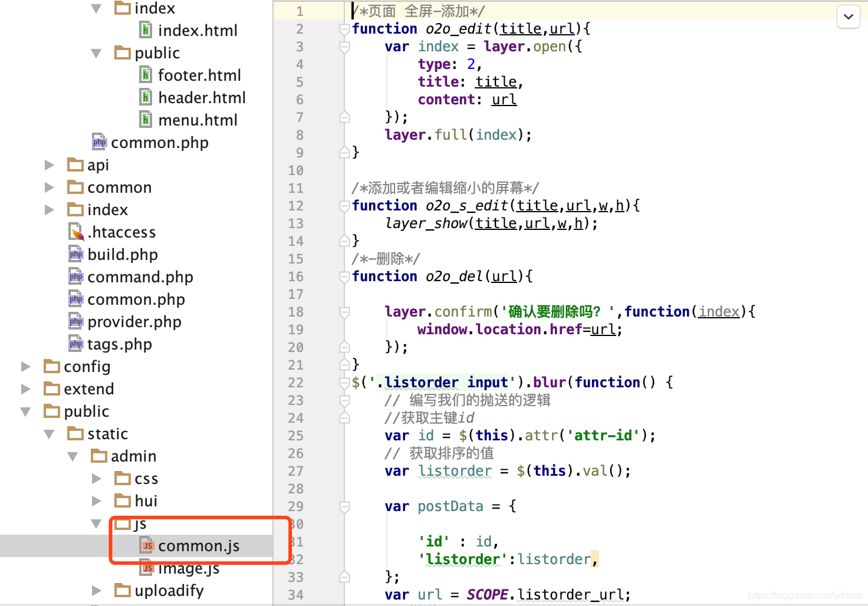
Task: Fold the o2o_s_edit function at line 12
Action: click(344, 206)
